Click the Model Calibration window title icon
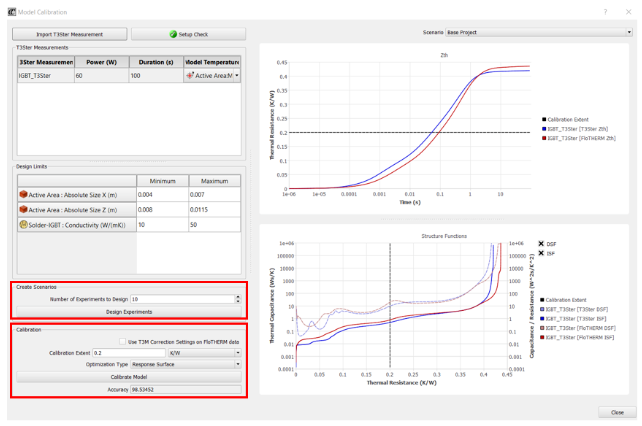This screenshot has height=426, width=642. click(x=8, y=8)
